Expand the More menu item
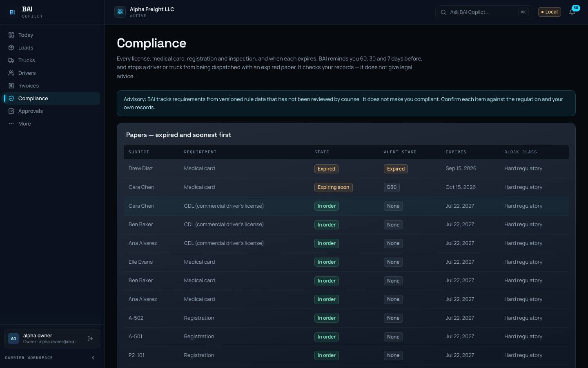 [52, 124]
